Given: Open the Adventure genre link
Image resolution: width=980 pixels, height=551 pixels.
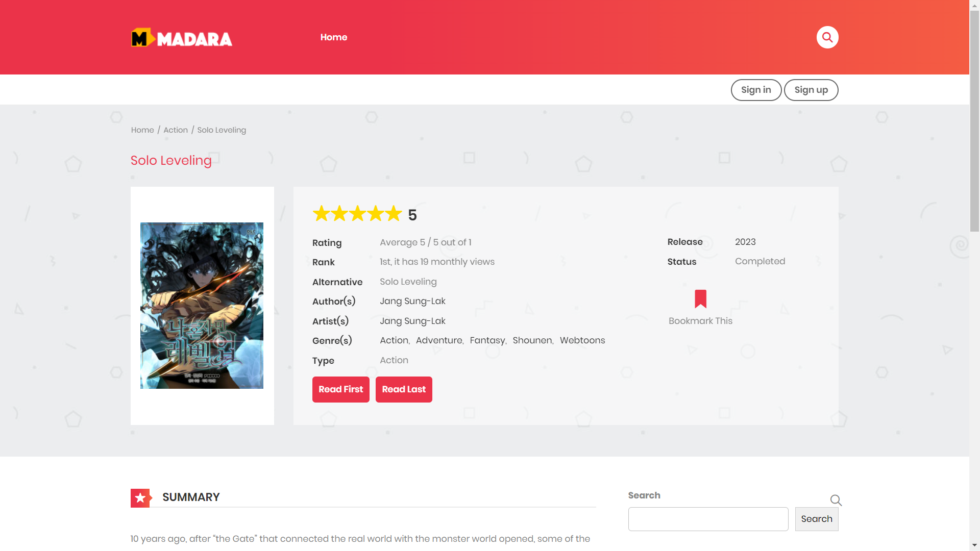Looking at the screenshot, I should coord(438,340).
